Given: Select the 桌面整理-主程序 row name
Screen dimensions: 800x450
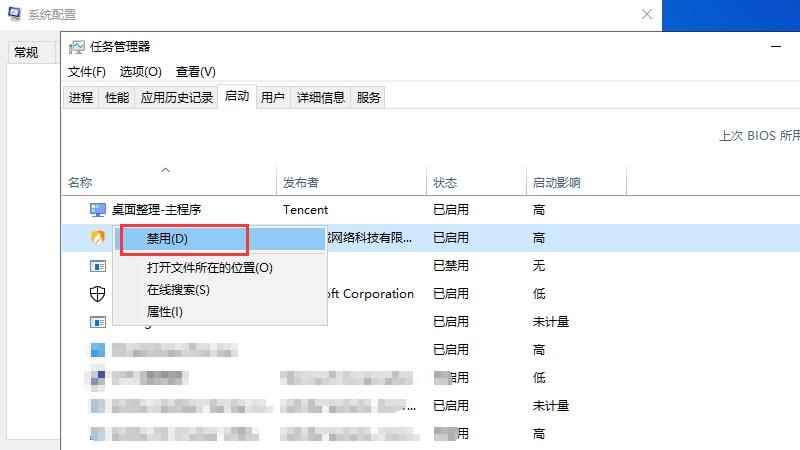Looking at the screenshot, I should (x=157, y=210).
